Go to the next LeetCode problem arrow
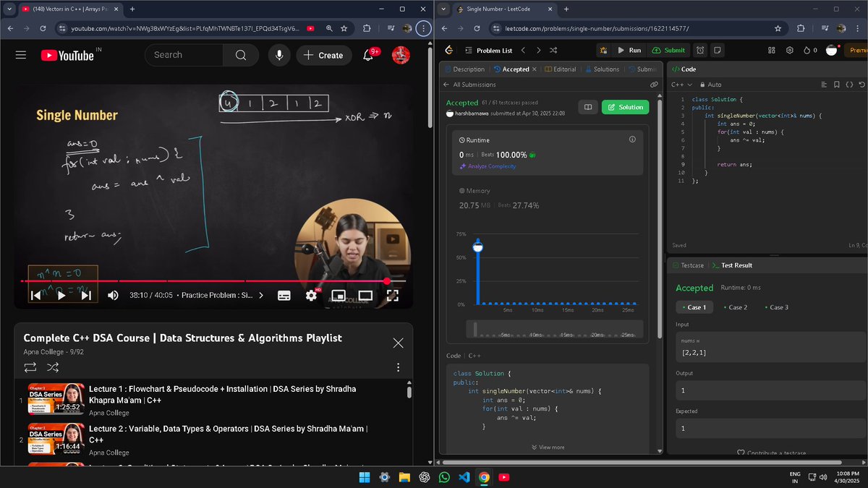The height and width of the screenshot is (488, 868). pyautogui.click(x=538, y=51)
